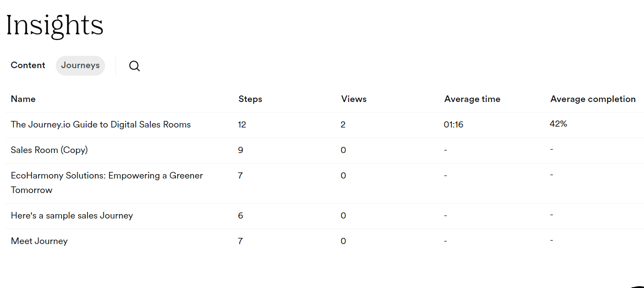Select the Meet Journey row
The width and height of the screenshot is (644, 288).
[39, 241]
